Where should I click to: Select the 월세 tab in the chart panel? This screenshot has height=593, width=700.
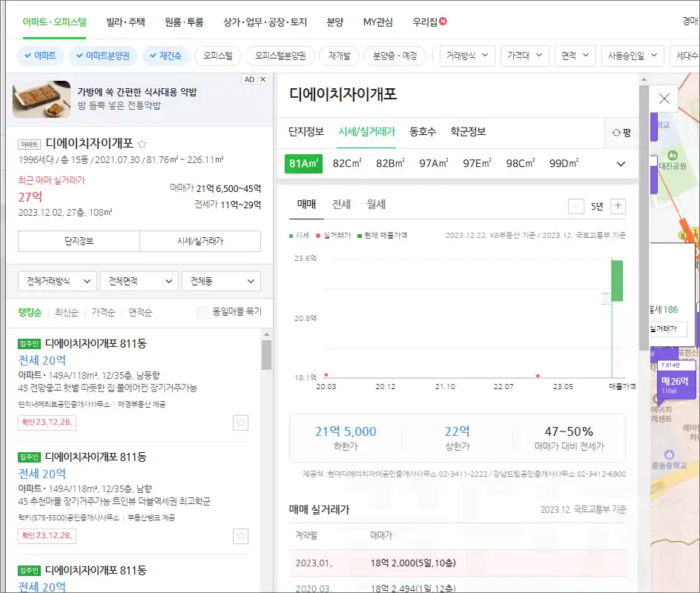click(x=375, y=205)
